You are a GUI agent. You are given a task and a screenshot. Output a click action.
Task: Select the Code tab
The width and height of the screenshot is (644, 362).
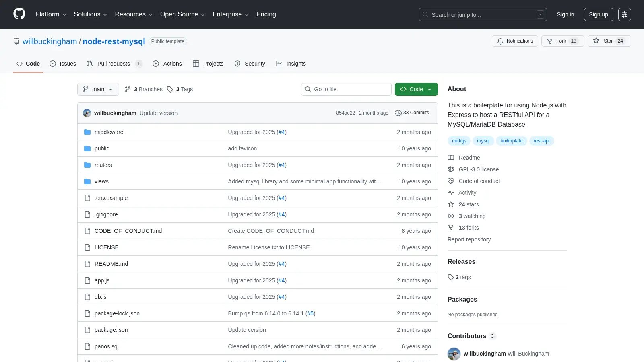(x=28, y=64)
